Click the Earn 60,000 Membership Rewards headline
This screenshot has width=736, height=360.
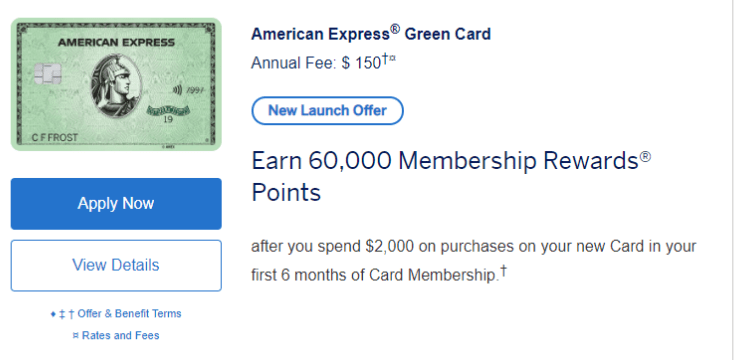pyautogui.click(x=451, y=176)
